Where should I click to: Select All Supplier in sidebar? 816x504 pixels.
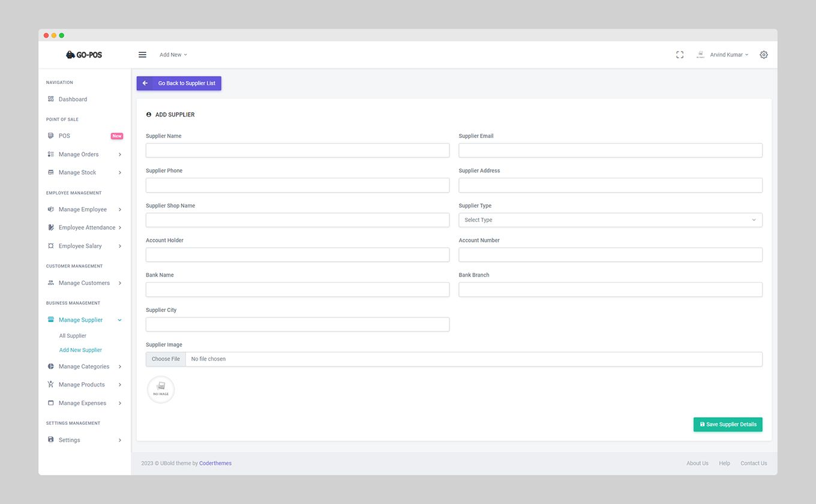pyautogui.click(x=73, y=336)
